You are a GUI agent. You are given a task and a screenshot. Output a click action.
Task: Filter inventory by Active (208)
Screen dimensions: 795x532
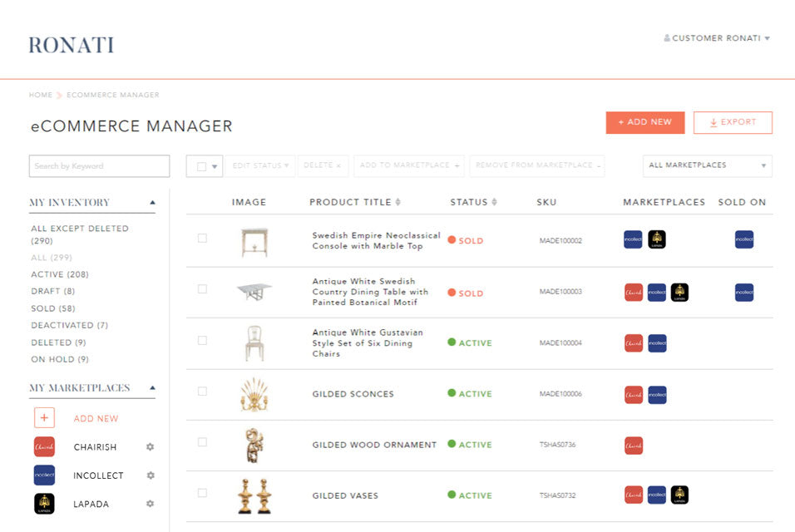60,274
